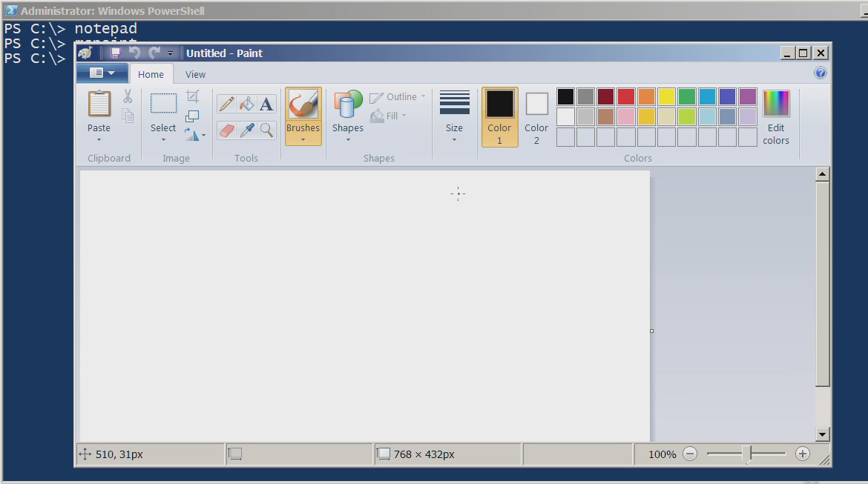
Task: Expand the Brushes dropdown arrow
Action: coord(303,140)
